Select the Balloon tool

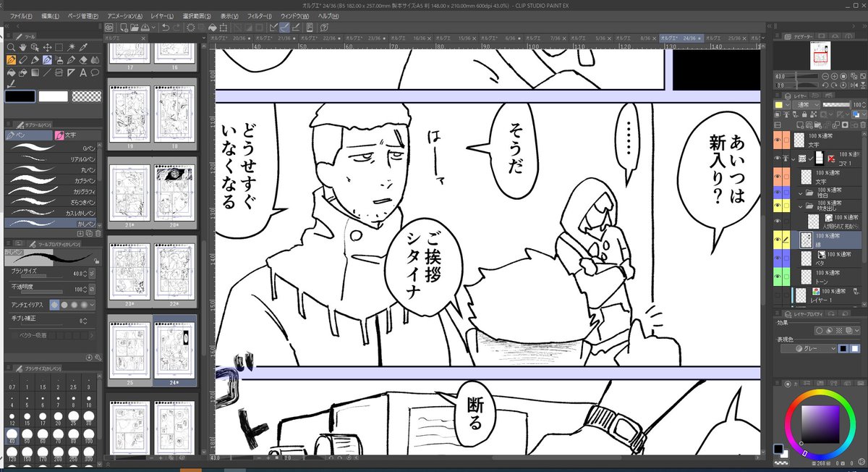95,72
